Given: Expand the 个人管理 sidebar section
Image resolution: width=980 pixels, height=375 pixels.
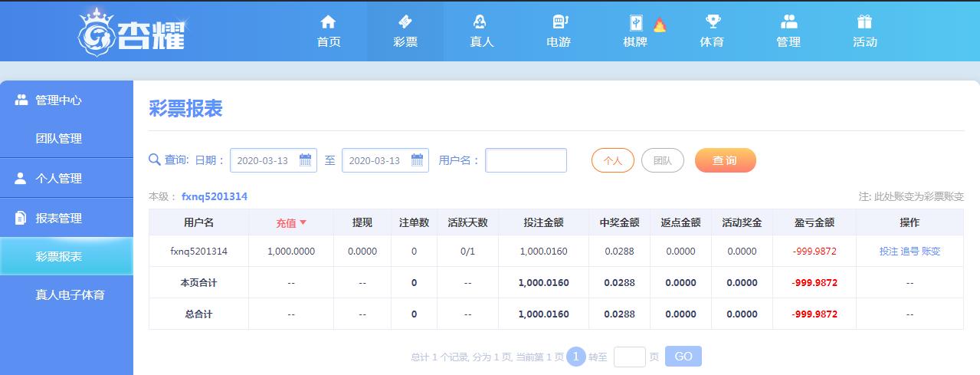Looking at the screenshot, I should (67, 178).
